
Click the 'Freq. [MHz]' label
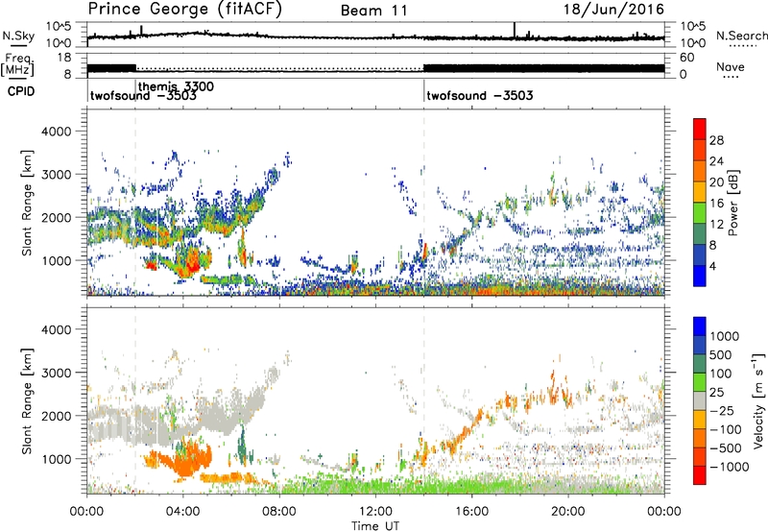17,64
